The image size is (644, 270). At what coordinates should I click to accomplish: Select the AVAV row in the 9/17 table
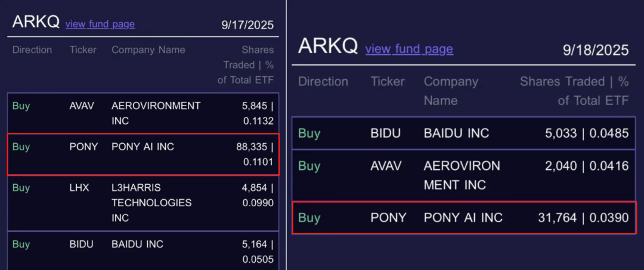coord(143,113)
